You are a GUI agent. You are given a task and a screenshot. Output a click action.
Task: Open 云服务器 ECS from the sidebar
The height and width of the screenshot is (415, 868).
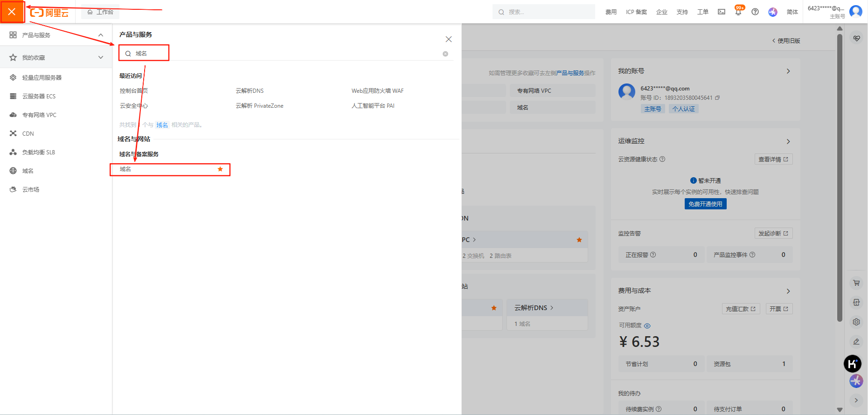[39, 97]
